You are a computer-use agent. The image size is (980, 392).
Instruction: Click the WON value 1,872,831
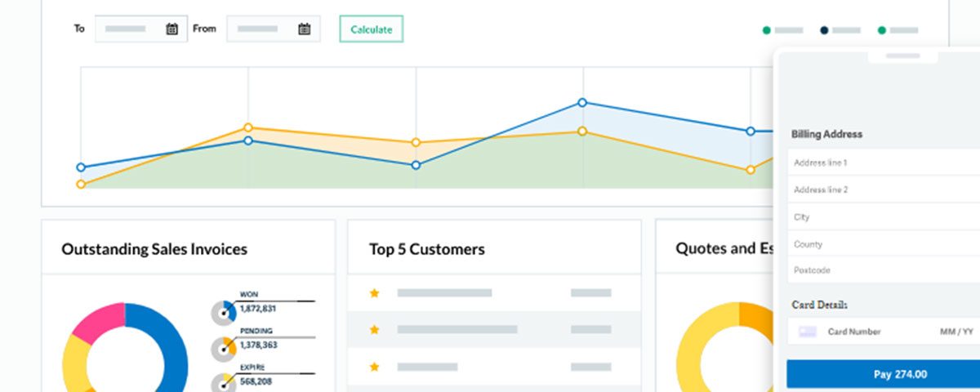click(258, 309)
